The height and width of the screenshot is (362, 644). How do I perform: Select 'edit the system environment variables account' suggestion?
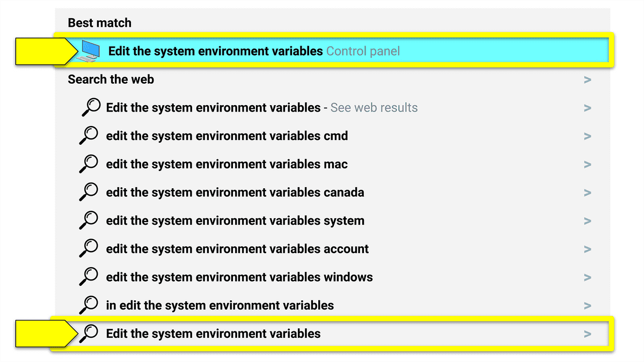pos(238,249)
